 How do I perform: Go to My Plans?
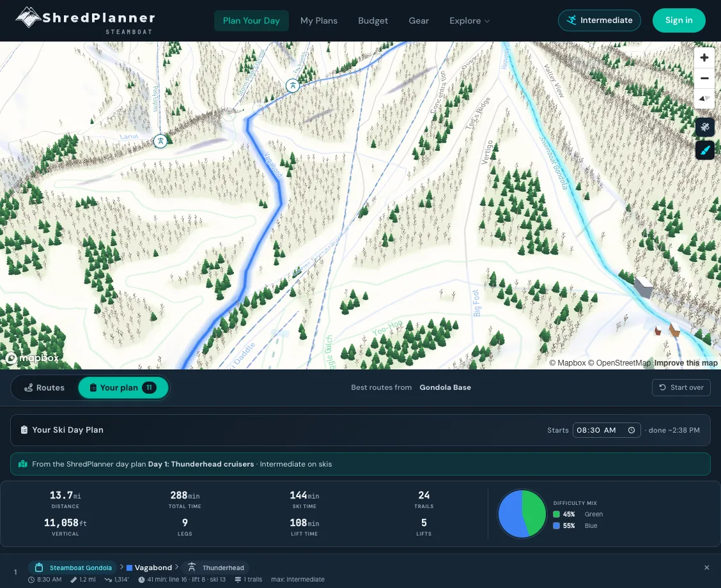pyautogui.click(x=319, y=20)
